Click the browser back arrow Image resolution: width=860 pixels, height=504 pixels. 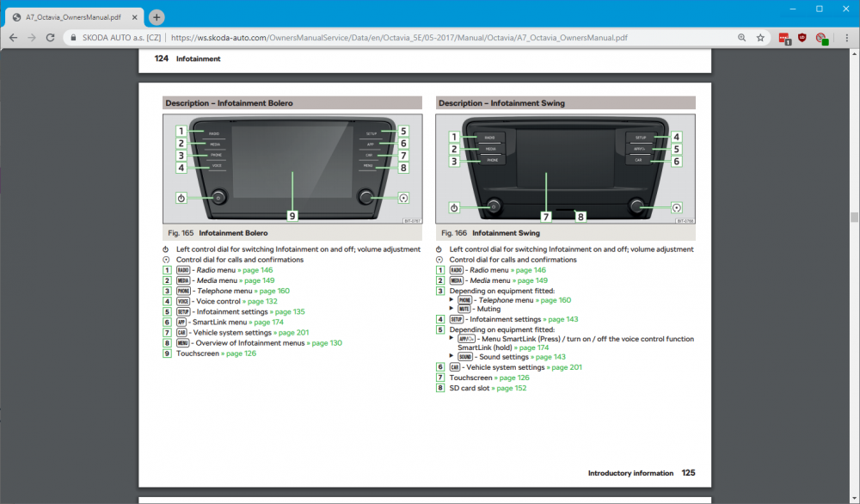(13, 37)
